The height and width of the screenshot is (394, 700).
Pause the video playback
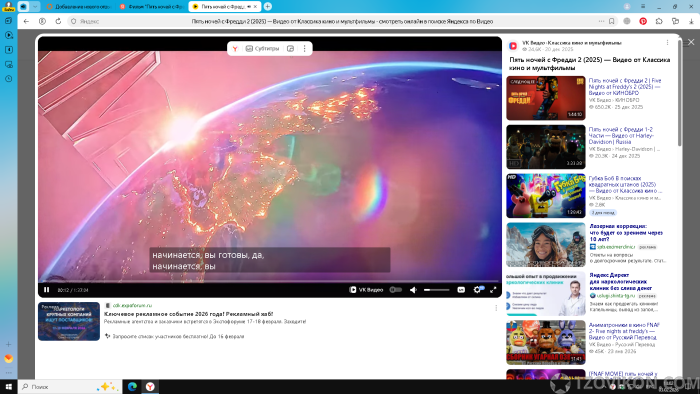point(46,290)
